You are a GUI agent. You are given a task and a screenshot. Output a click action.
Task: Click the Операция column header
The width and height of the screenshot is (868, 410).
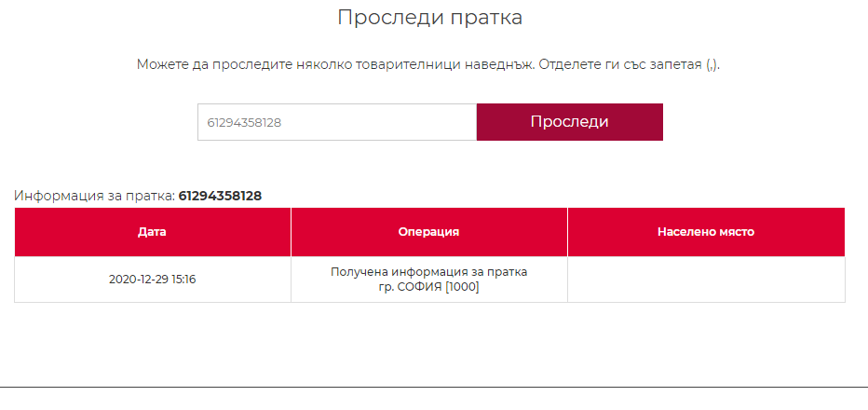click(428, 232)
